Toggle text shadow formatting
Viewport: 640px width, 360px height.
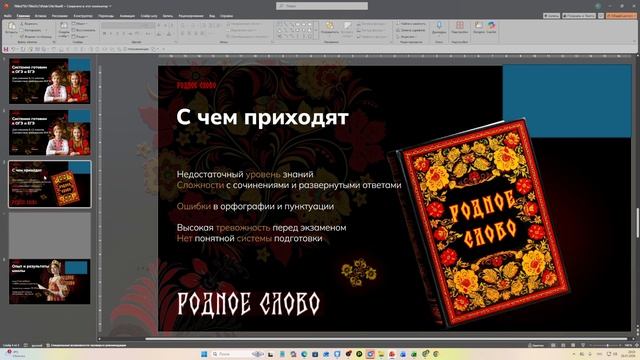(124, 34)
